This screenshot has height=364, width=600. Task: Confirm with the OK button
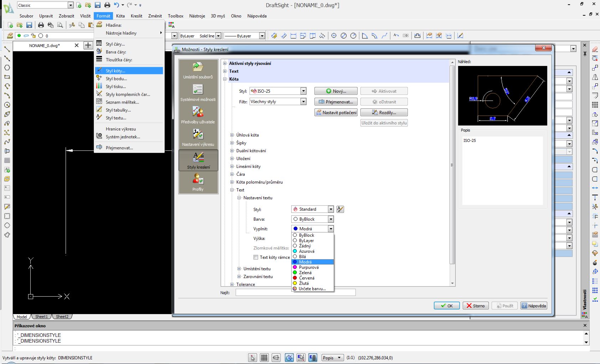click(x=447, y=306)
